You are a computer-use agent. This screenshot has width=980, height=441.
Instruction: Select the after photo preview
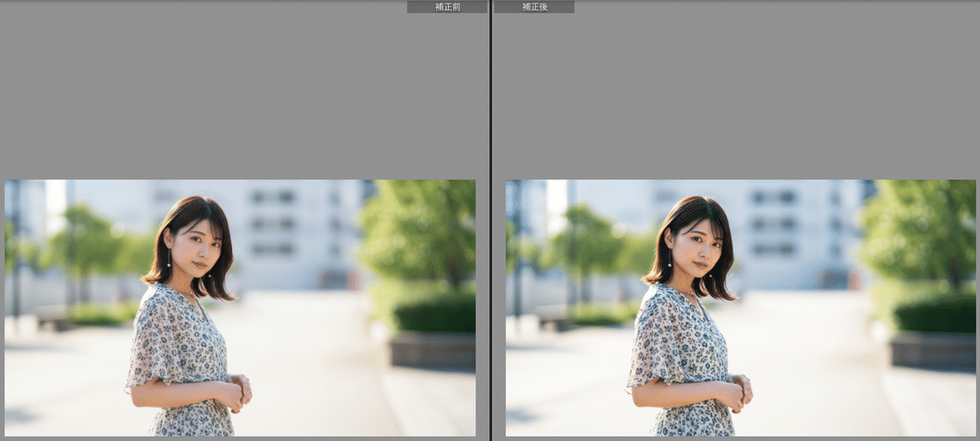point(741,307)
